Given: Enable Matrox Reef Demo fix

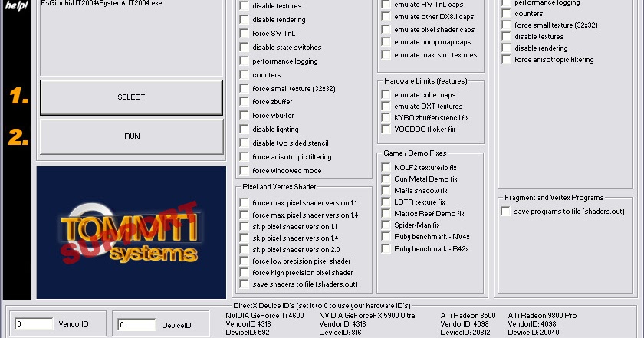Looking at the screenshot, I should click(386, 214).
